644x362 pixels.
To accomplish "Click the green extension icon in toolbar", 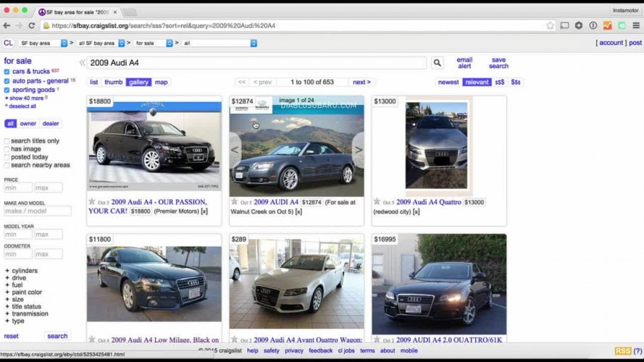I will coord(622,25).
